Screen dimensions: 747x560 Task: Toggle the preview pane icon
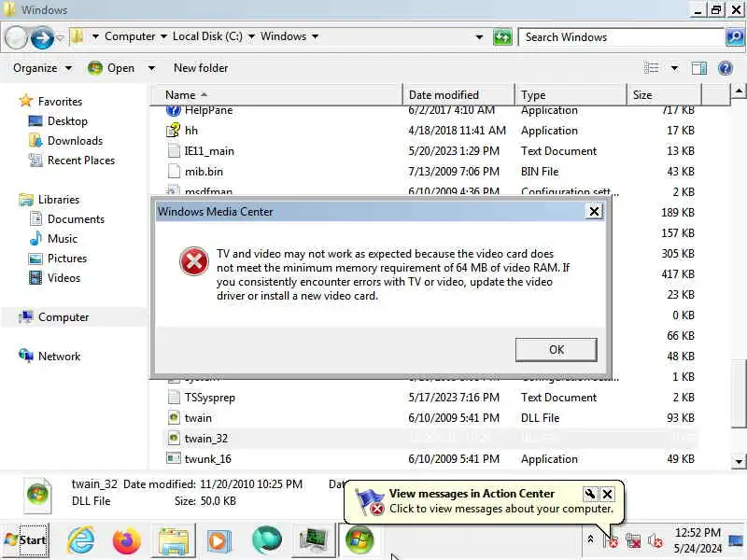click(x=698, y=68)
